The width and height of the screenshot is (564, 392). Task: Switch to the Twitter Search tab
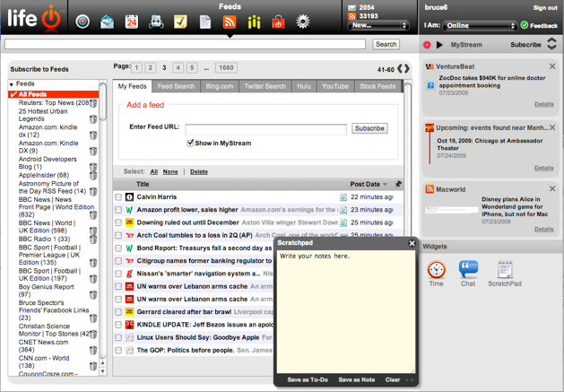click(265, 87)
